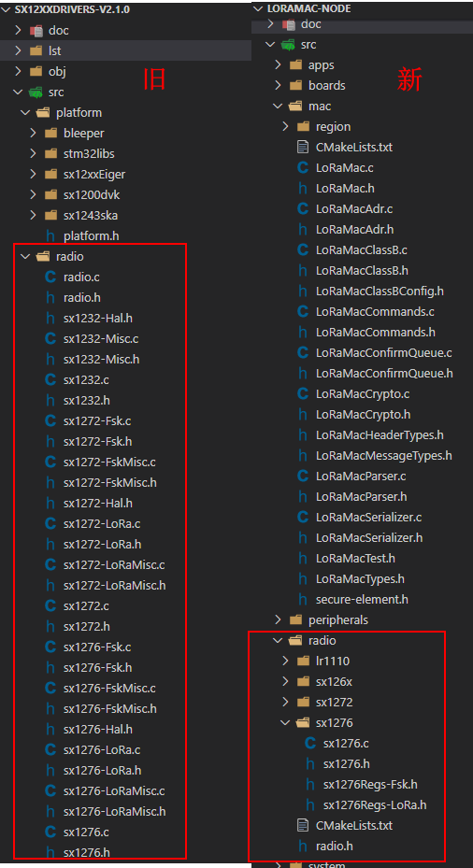473x868 pixels.
Task: Click the C icon of sx1272-LoRa.c
Action: point(50,523)
